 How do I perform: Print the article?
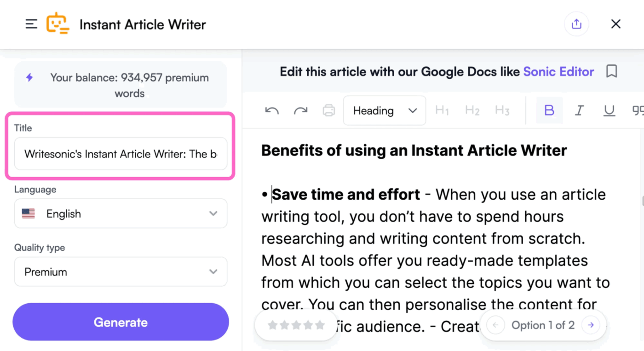(x=329, y=110)
